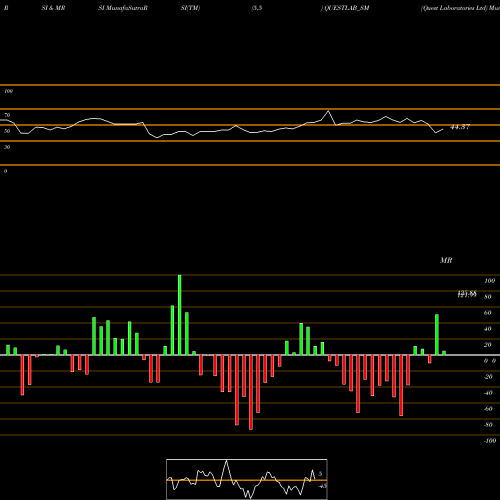The image size is (500, 500).
Task: Click the MR axis label -40
Action: (488, 393)
